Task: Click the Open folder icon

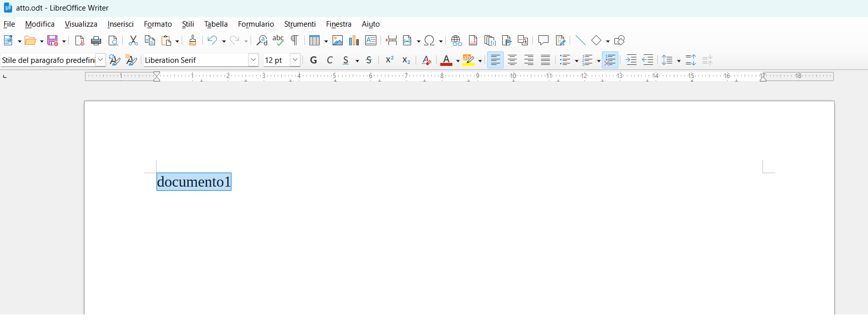Action: click(30, 40)
